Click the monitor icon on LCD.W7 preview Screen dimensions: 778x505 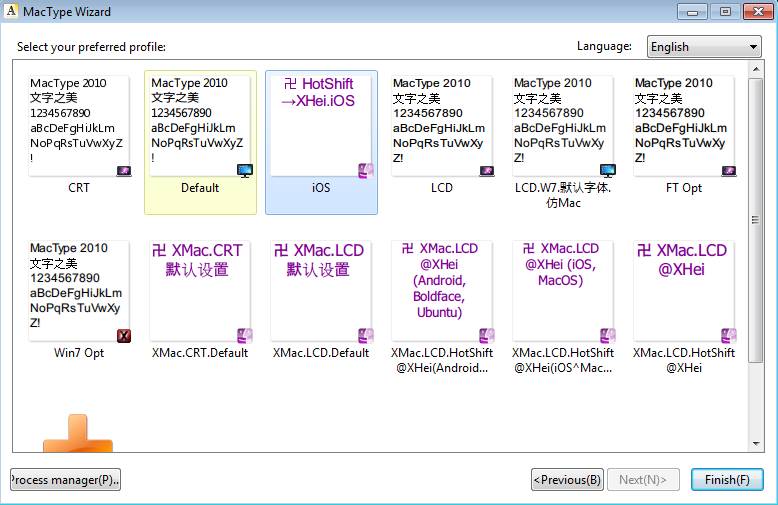coord(608,171)
